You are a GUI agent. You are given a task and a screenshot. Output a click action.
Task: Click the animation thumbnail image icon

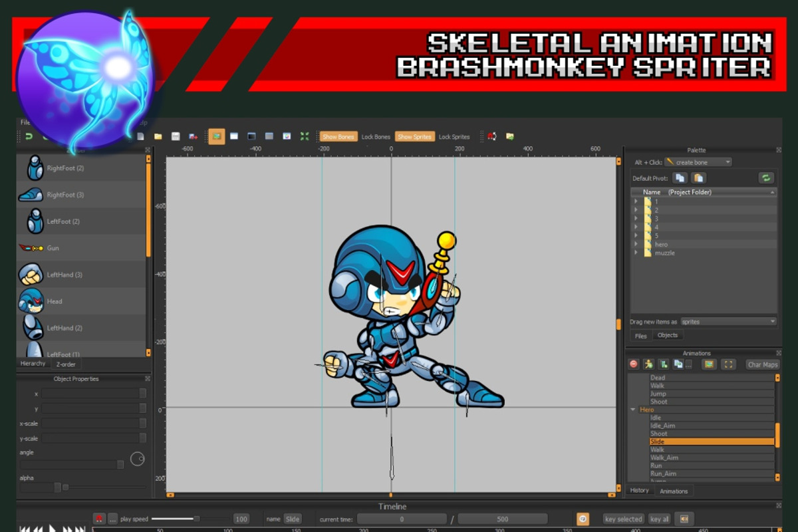click(709, 364)
